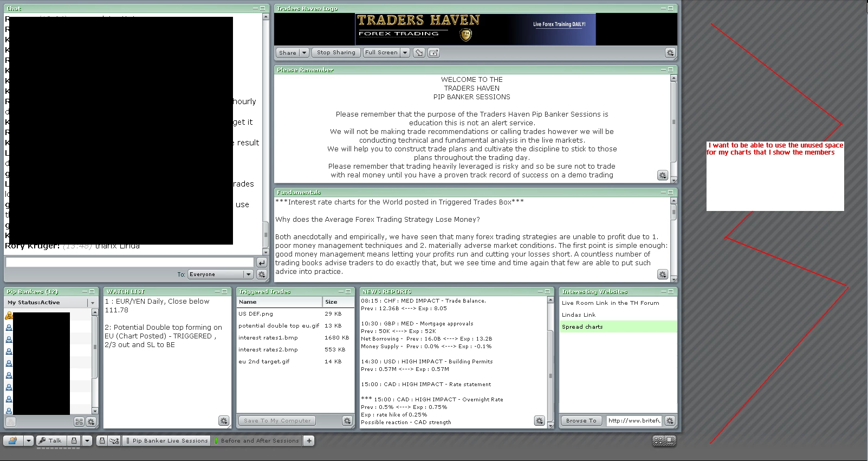The width and height of the screenshot is (868, 461).
Task: Click the Fundamentals pod scrollbar
Action: (673, 240)
